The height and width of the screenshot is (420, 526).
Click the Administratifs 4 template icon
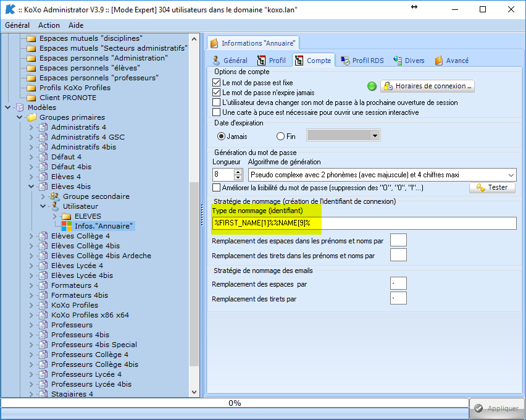(43, 127)
